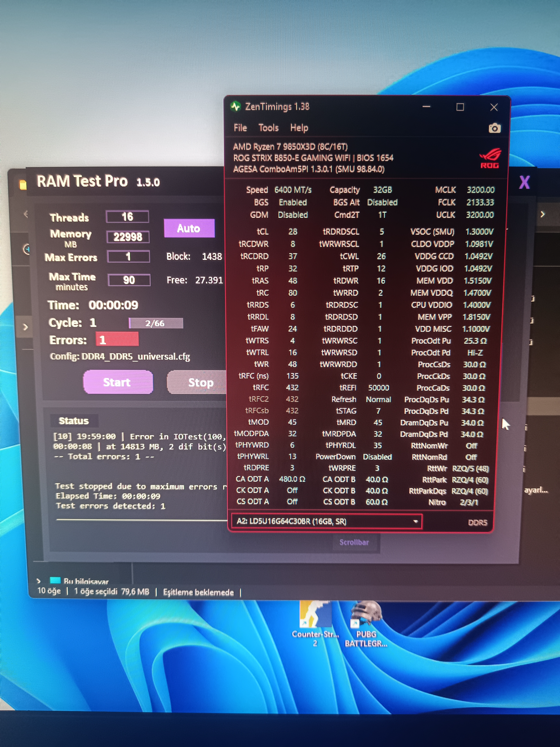Screen dimensions: 560x747
Task: Click the Config DDR4_DDR5_universal.cfg text
Action: 120,357
